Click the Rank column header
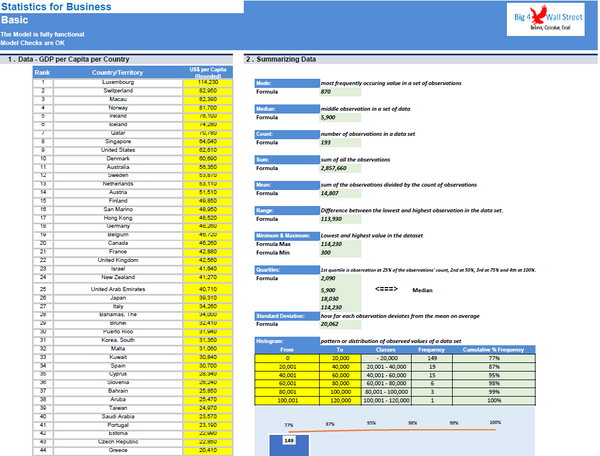The width and height of the screenshot is (600, 456). point(42,72)
